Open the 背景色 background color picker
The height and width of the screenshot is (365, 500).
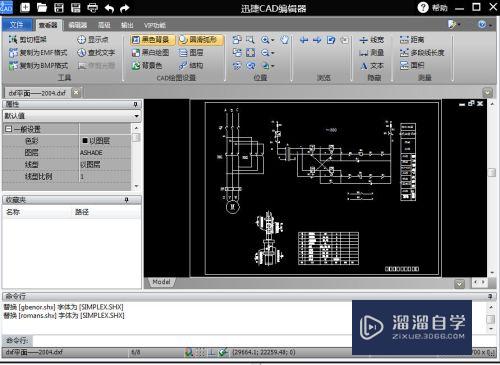(147, 66)
